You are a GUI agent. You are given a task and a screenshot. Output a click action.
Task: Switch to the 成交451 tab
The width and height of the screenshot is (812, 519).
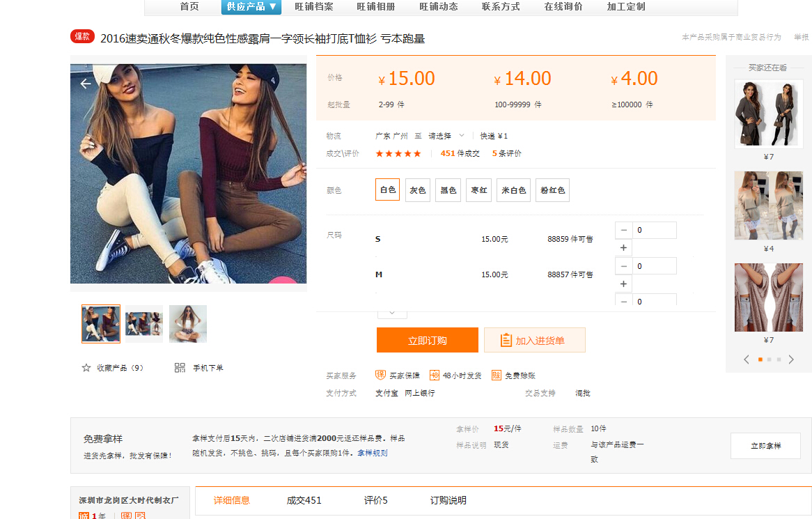(x=304, y=500)
